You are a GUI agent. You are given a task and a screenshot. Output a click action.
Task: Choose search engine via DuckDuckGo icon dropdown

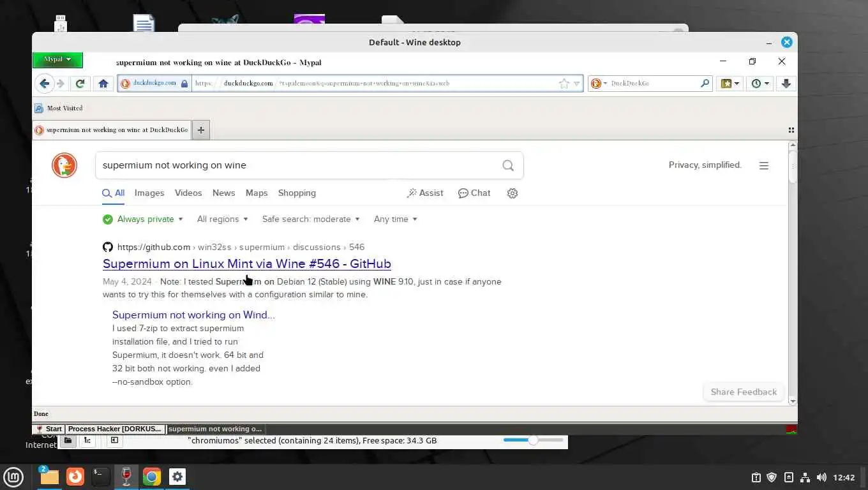[598, 84]
